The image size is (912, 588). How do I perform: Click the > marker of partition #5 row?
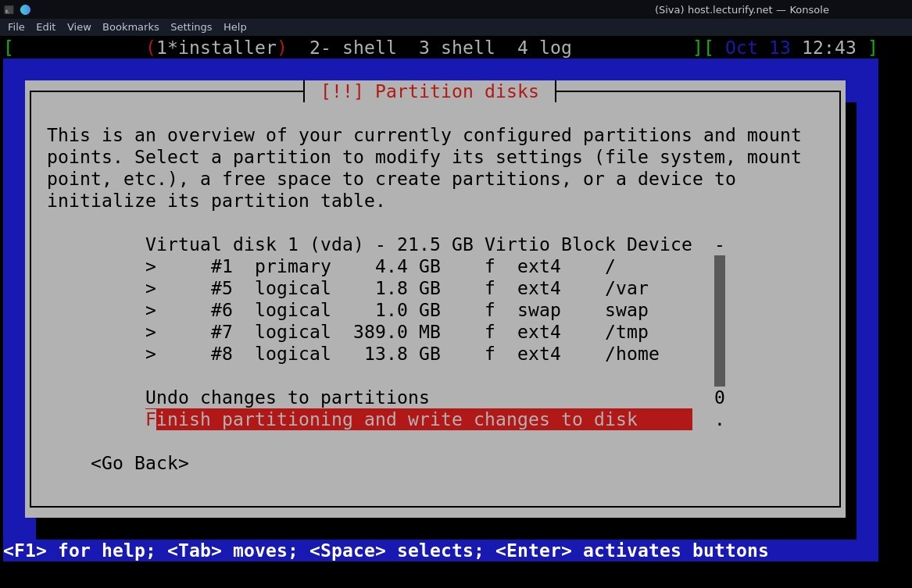point(151,288)
